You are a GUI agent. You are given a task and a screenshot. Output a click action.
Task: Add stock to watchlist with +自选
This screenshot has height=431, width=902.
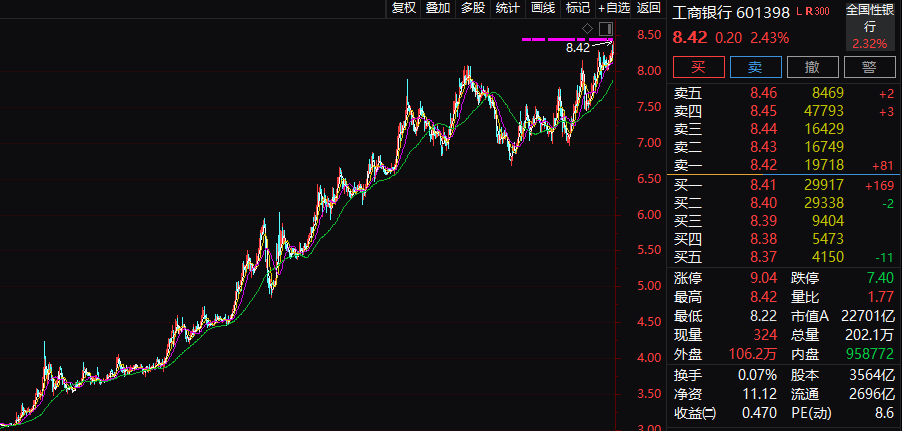coord(614,7)
